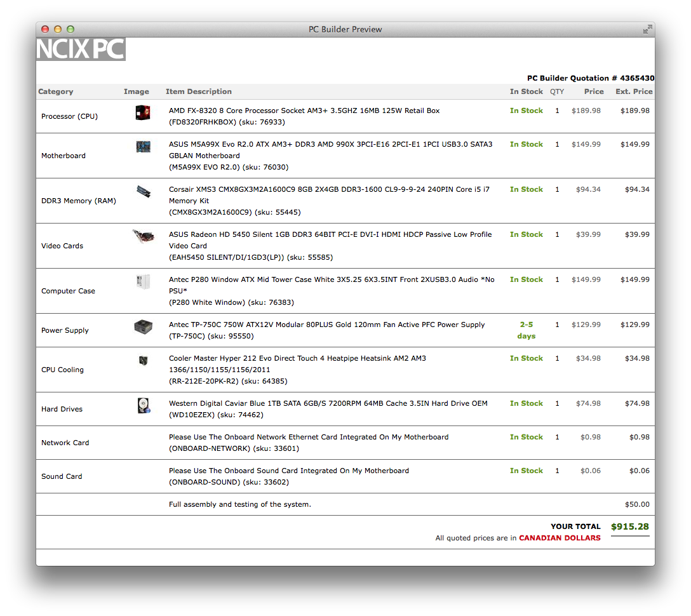Viewport: 691px width, 616px height.
Task: Select the Computer Case category label
Action: coord(69,291)
